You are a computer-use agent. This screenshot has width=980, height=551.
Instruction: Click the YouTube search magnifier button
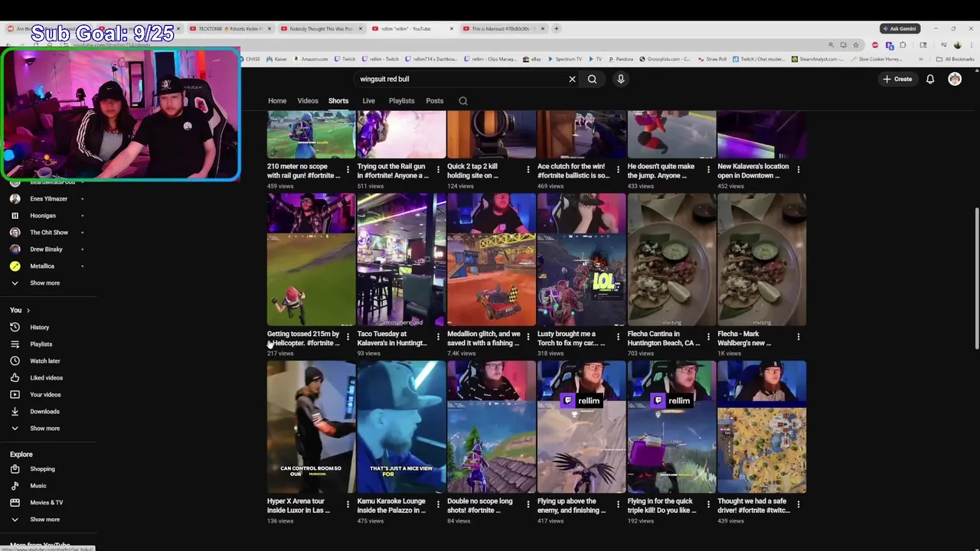592,79
